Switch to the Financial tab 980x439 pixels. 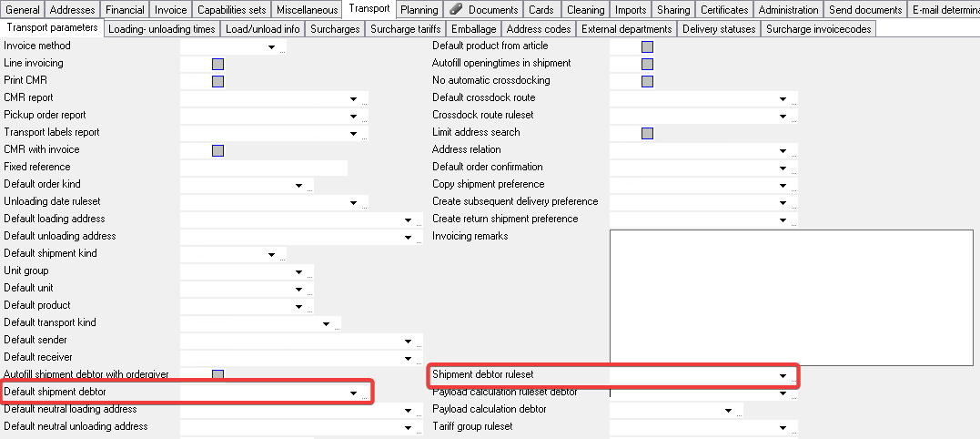[125, 10]
